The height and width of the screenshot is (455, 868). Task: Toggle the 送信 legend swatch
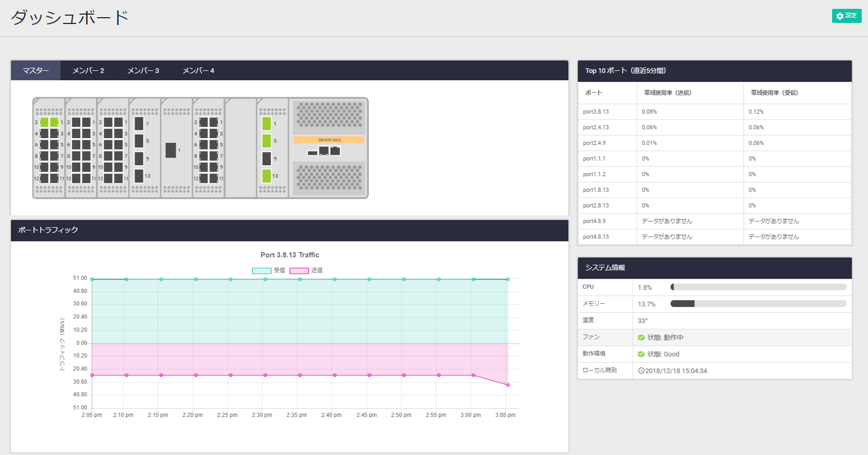tap(299, 270)
